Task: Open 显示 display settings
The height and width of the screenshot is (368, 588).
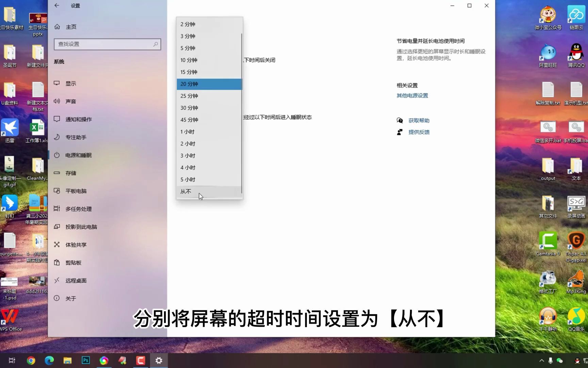Action: (x=107, y=83)
